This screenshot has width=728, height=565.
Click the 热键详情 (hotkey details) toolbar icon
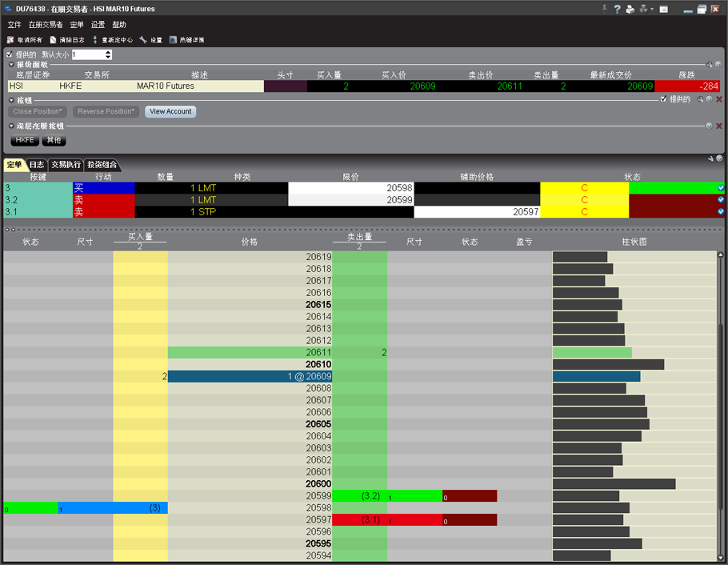tap(173, 39)
